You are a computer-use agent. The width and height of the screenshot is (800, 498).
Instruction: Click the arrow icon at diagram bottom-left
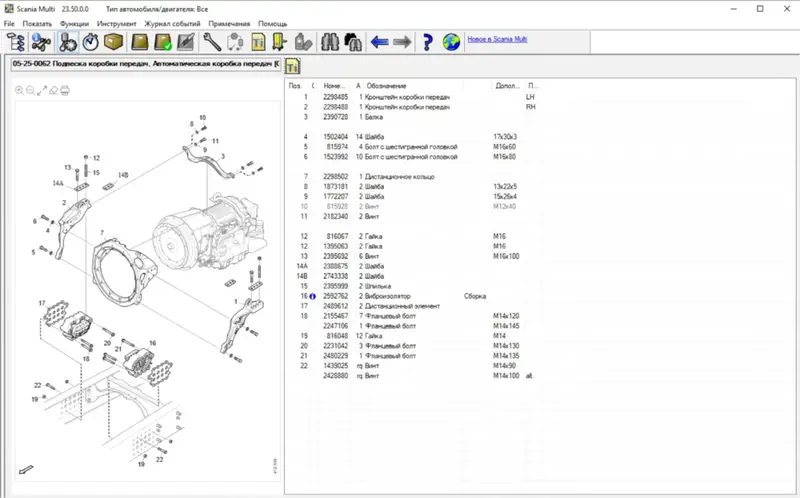point(26,469)
